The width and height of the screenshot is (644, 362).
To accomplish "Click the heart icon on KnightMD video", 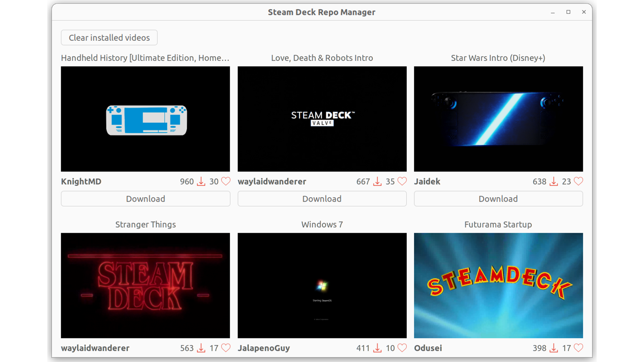I will [x=226, y=182].
